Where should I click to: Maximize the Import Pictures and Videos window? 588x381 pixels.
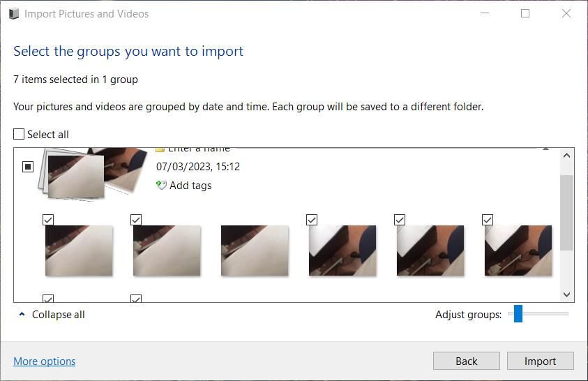[x=525, y=13]
